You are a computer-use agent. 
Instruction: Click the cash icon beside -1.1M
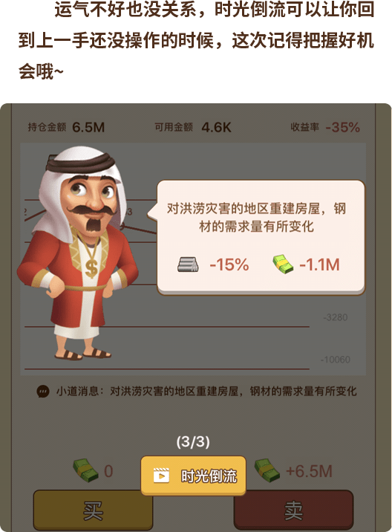(283, 265)
